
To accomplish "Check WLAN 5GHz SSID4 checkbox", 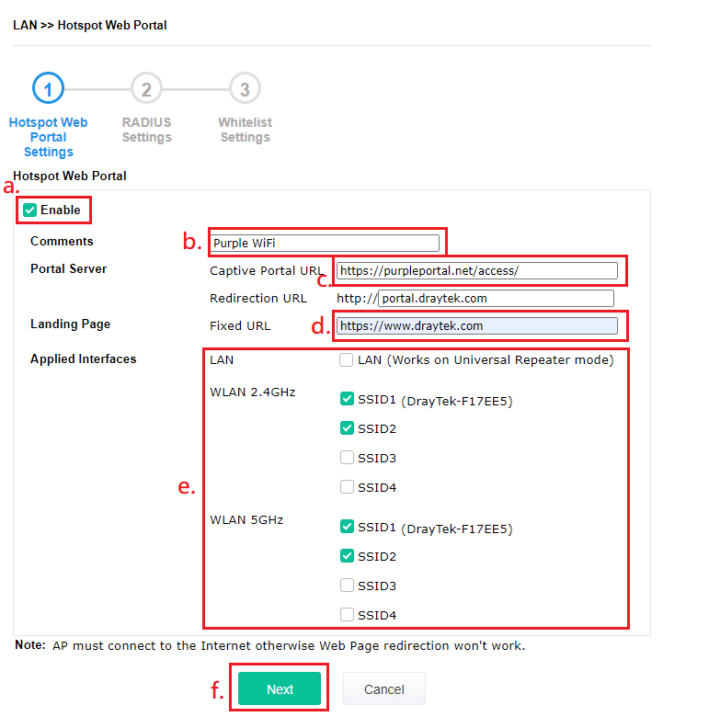I will 347,614.
